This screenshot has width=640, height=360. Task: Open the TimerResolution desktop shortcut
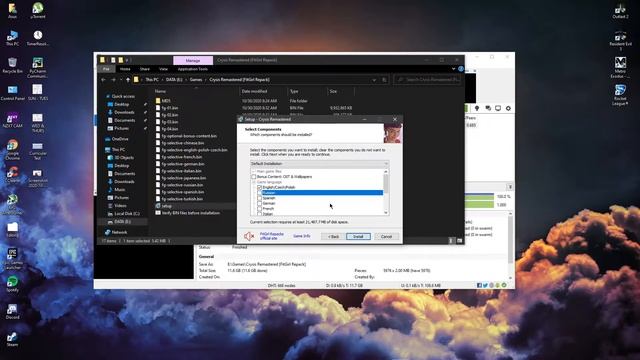tap(38, 38)
